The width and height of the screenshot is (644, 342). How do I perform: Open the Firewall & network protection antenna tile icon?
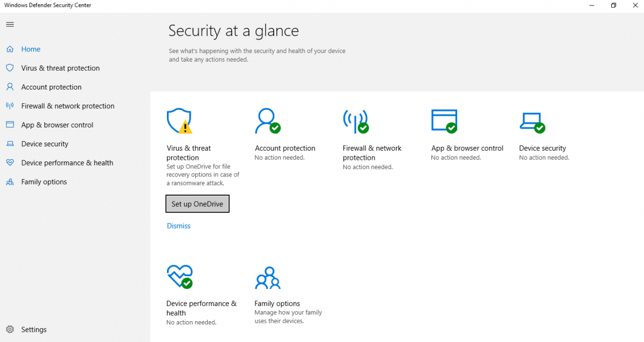click(356, 122)
